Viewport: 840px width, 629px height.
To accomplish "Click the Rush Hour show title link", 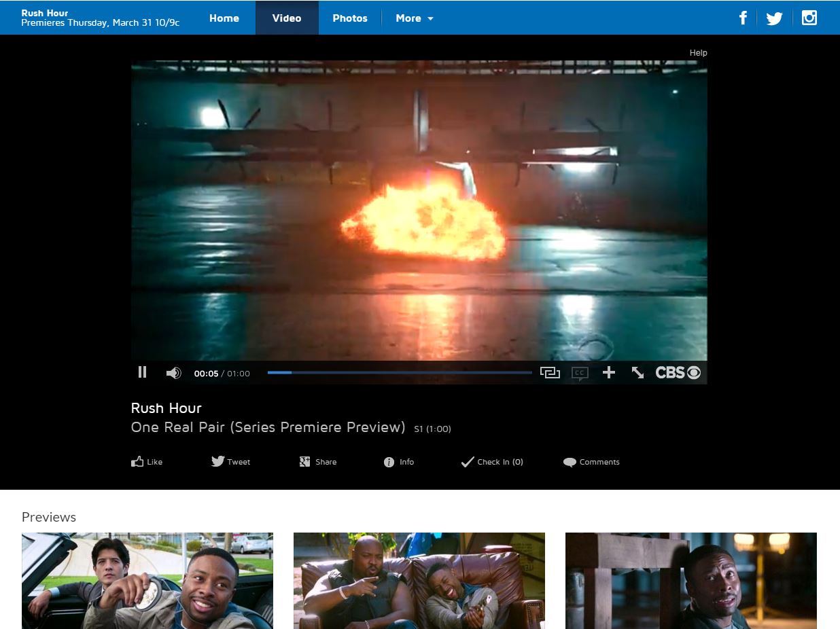I will point(45,13).
